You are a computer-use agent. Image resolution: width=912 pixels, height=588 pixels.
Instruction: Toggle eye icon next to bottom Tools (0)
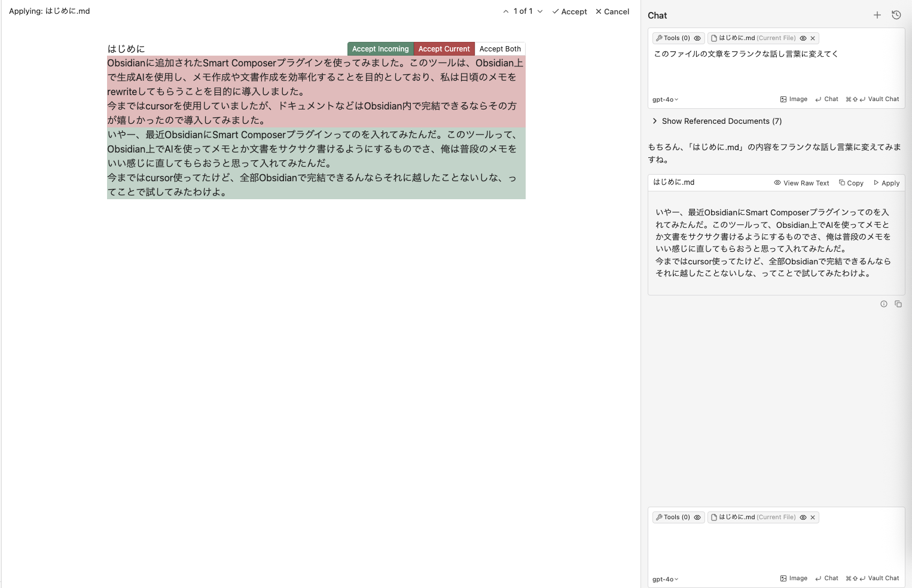click(697, 517)
